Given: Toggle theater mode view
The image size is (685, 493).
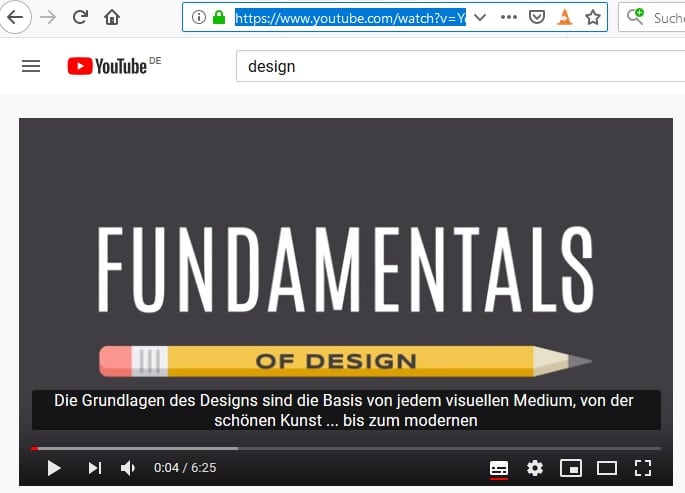Looking at the screenshot, I should pyautogui.click(x=606, y=468).
